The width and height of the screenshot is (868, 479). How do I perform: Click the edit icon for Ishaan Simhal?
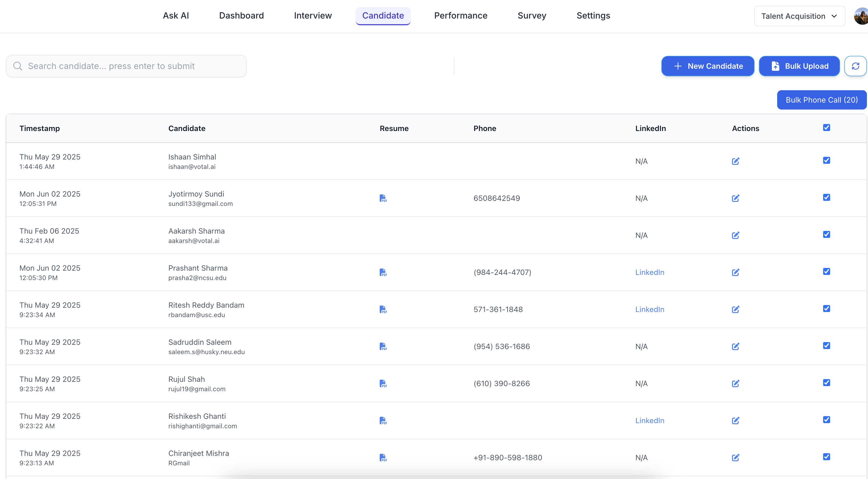736,161
